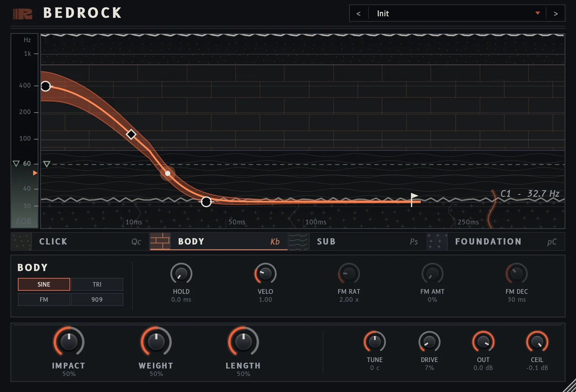576x392 pixels.
Task: Click the DRIVE value 7%
Action: point(430,368)
